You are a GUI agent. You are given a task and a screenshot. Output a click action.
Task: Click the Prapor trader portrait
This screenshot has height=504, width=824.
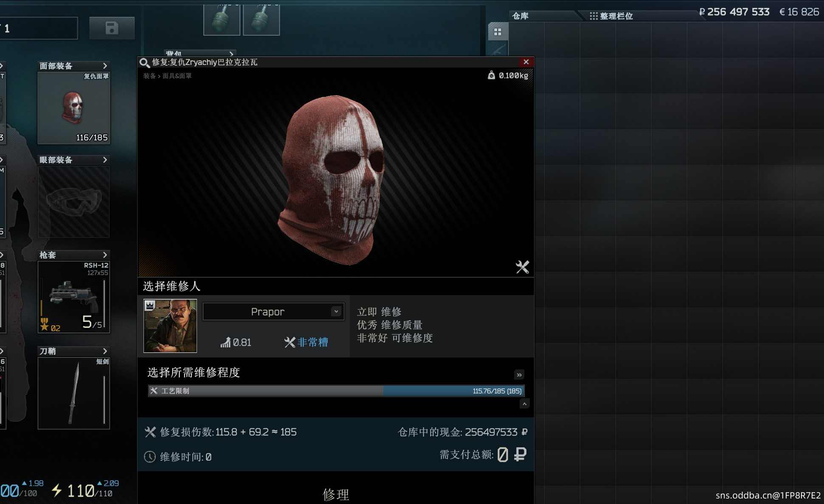tap(170, 326)
